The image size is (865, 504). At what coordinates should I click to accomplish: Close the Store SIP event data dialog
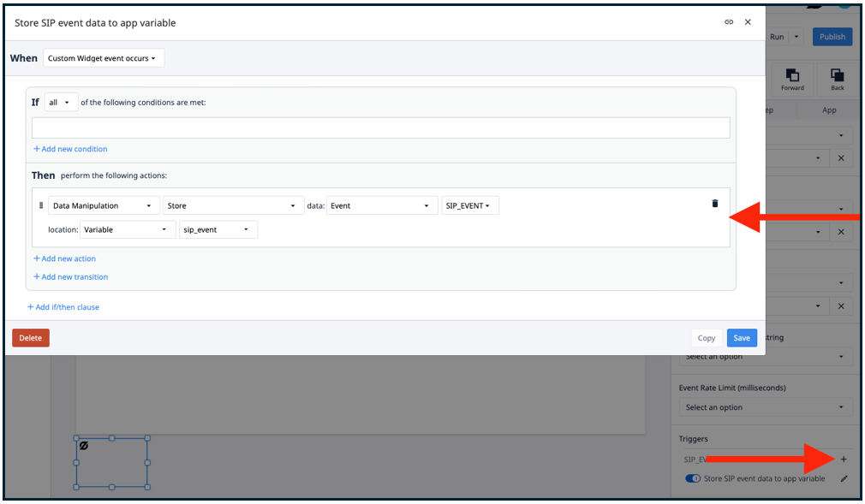pyautogui.click(x=748, y=22)
